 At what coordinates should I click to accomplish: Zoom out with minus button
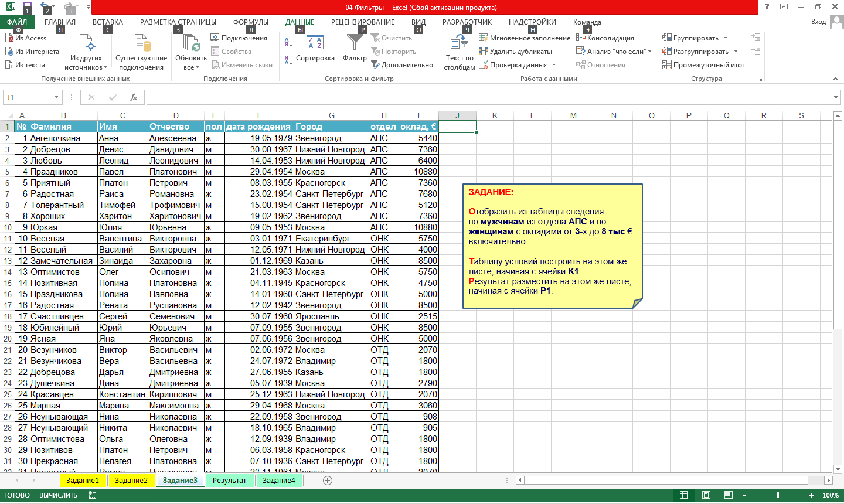(x=744, y=495)
